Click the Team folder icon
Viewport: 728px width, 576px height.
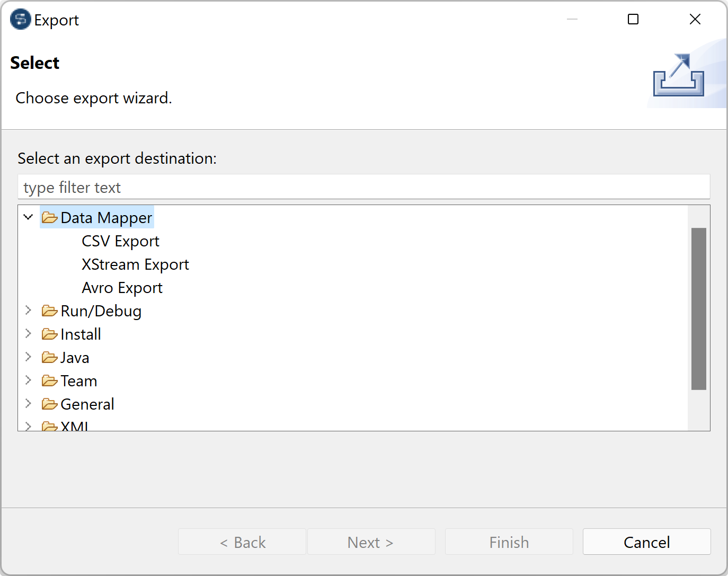click(50, 381)
